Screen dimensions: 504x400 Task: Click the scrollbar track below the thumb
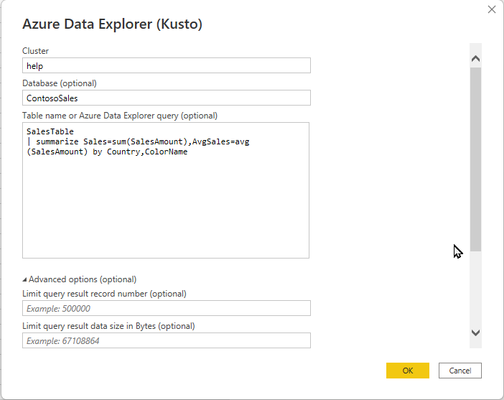(476, 288)
